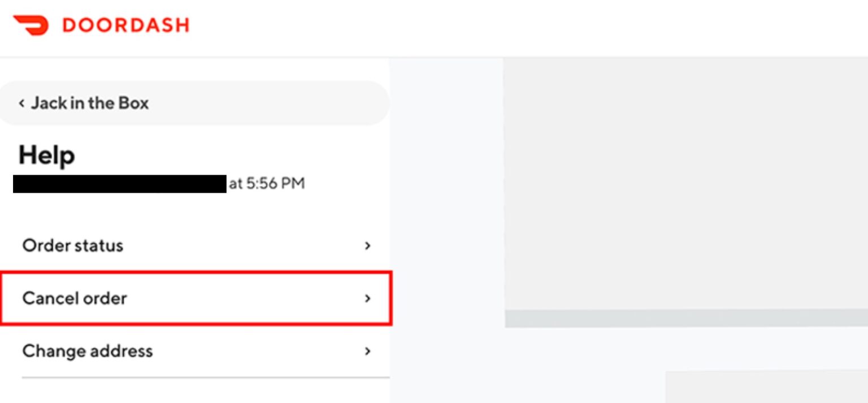Click the arrow next to Change address
Screen dimensions: 868x403
tap(368, 351)
